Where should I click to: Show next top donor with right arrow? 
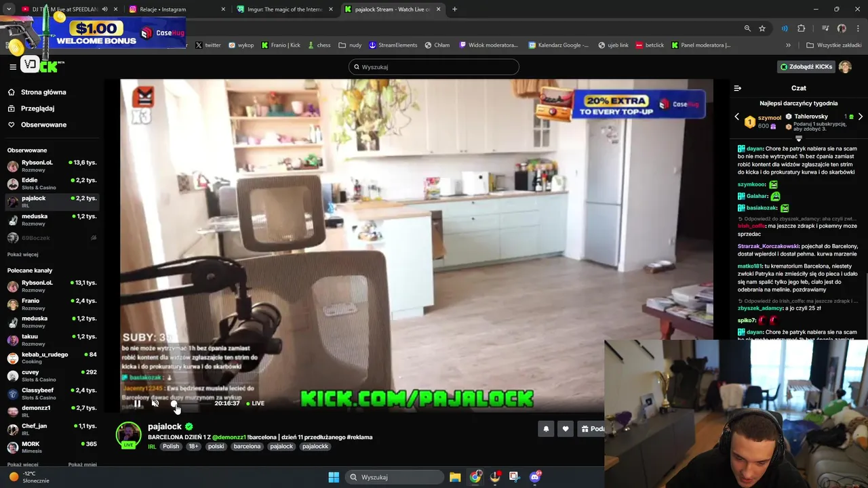point(861,117)
